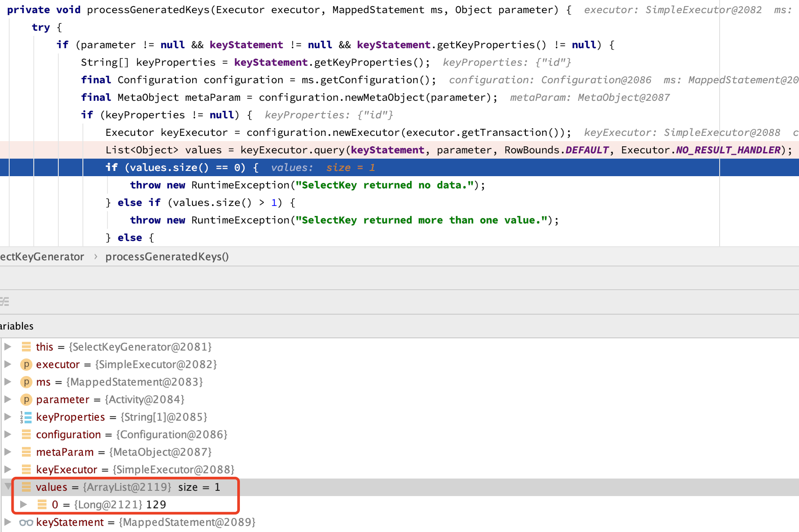Expand the keyExecutor variable node
Screen dimensions: 799x532
pos(7,469)
